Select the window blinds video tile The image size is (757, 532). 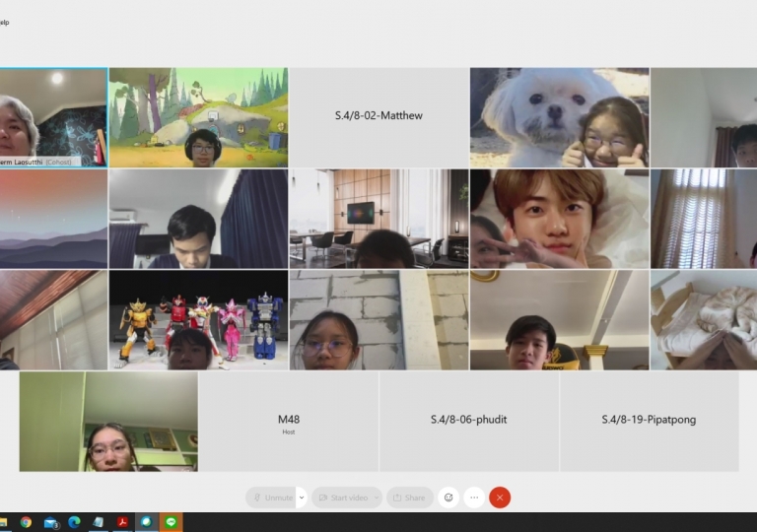(704, 219)
